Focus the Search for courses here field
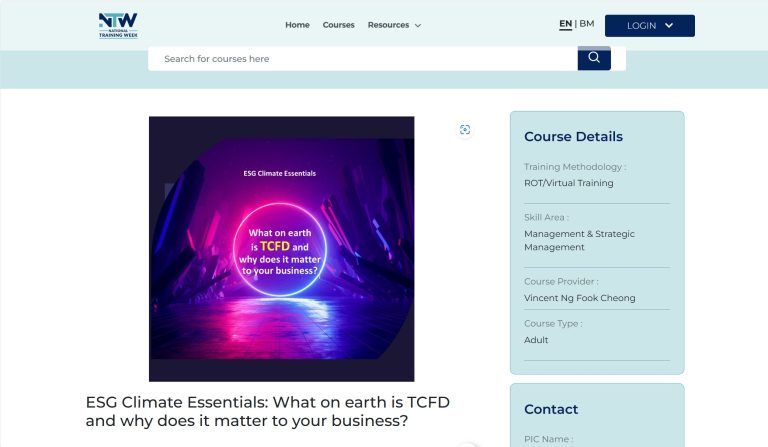768x447 pixels. pyautogui.click(x=362, y=59)
